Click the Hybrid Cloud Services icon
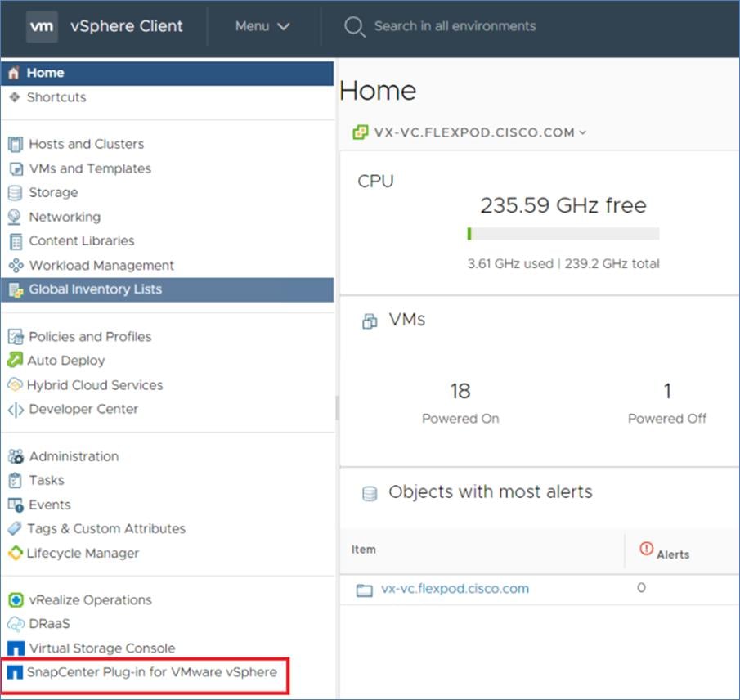Image resolution: width=740 pixels, height=700 pixels. (x=15, y=384)
